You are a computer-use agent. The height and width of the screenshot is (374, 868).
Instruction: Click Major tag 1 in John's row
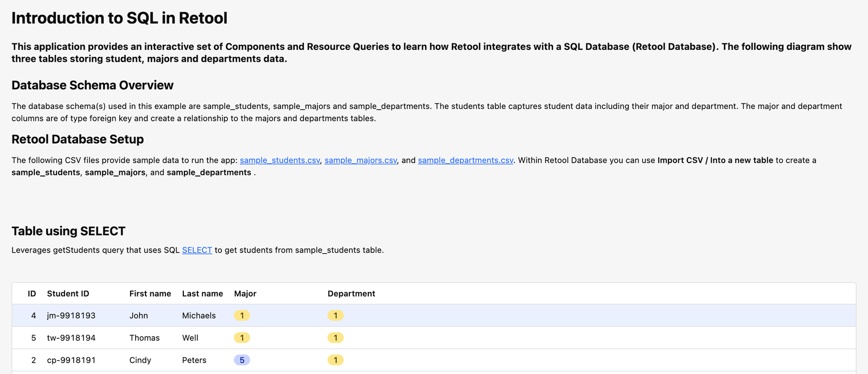pyautogui.click(x=242, y=315)
